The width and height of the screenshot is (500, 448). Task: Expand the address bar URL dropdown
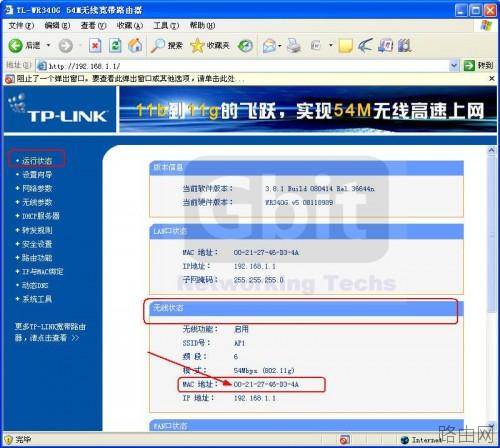(454, 66)
